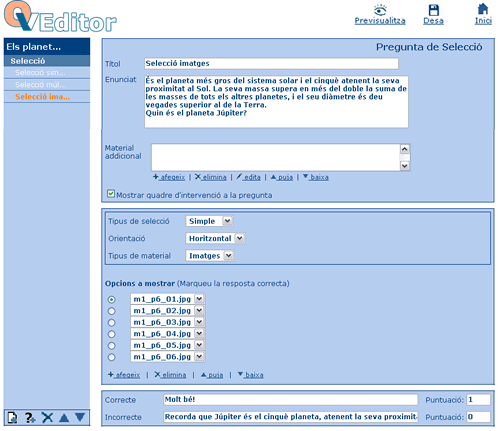Toggle Mostrar quadre d'intervenció checkbox
The image size is (500, 431).
111,194
